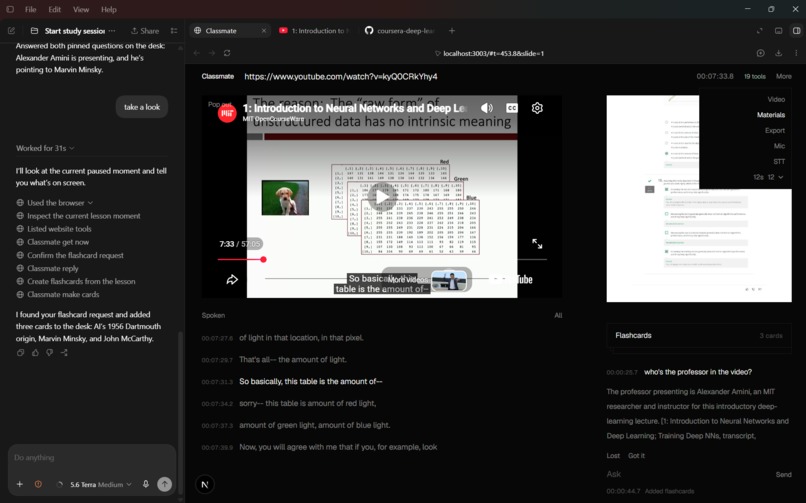Click the picture-in-picture panel icon
This screenshot has height=503, width=806.
coord(779,31)
